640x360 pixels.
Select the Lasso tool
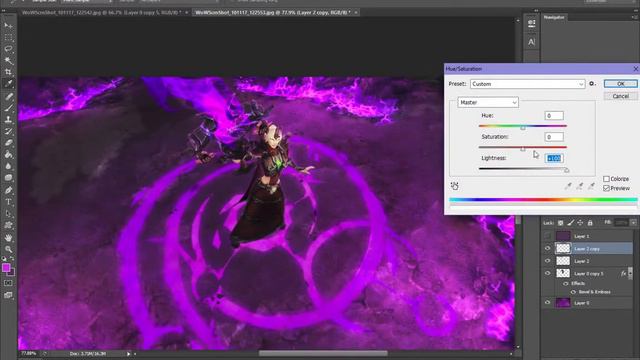8,49
